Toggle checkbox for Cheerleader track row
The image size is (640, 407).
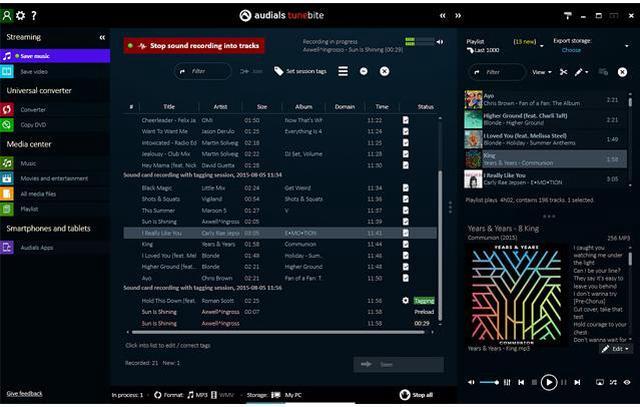tap(406, 120)
